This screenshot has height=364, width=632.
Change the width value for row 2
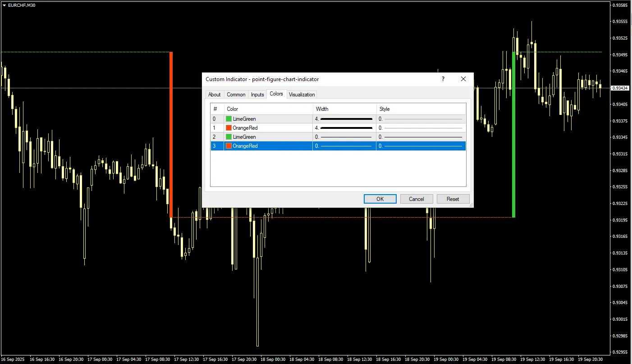click(344, 137)
